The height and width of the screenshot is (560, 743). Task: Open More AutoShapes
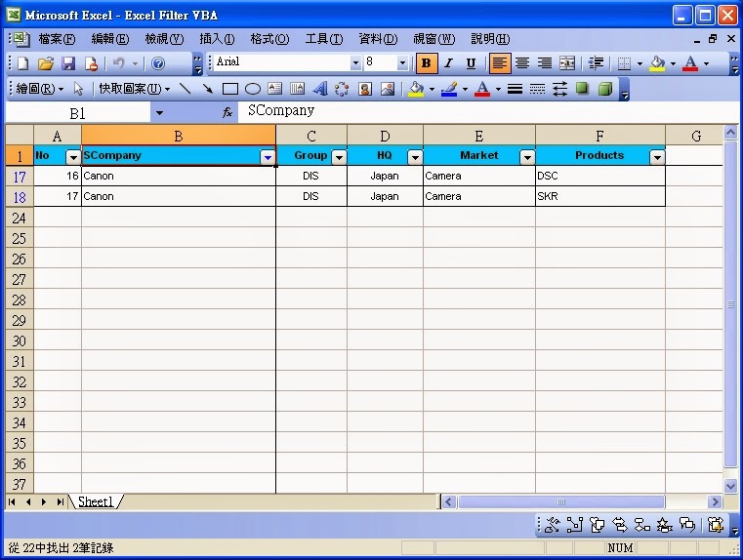(x=716, y=525)
